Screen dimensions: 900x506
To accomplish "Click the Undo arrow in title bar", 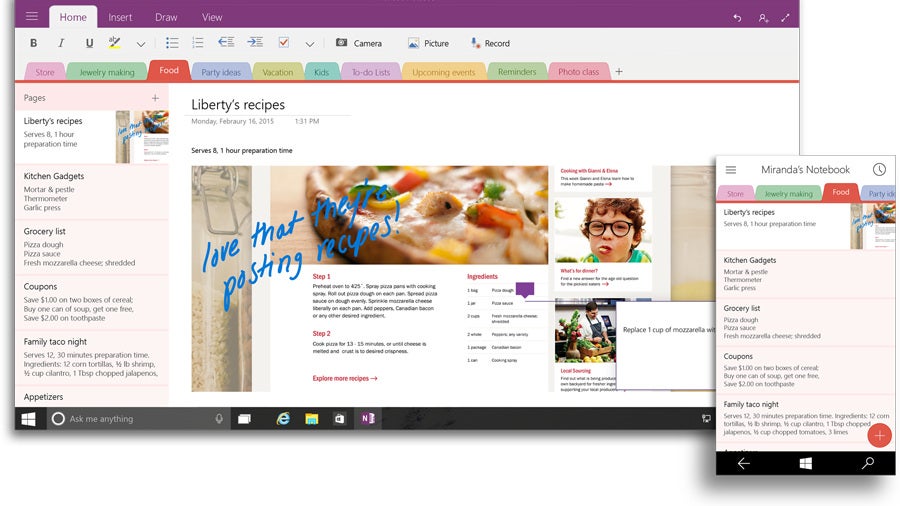I will (x=737, y=18).
